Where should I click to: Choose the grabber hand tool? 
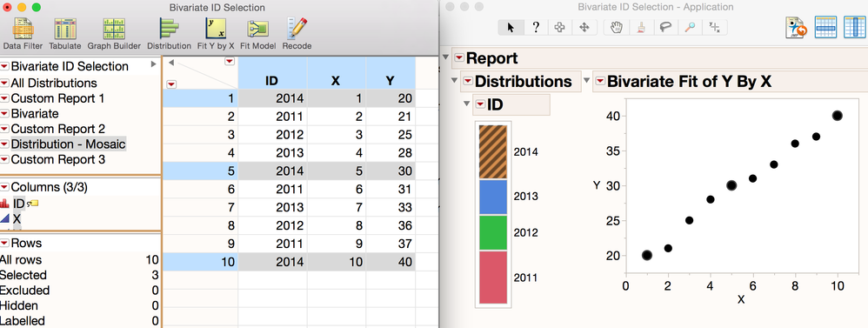tap(617, 28)
